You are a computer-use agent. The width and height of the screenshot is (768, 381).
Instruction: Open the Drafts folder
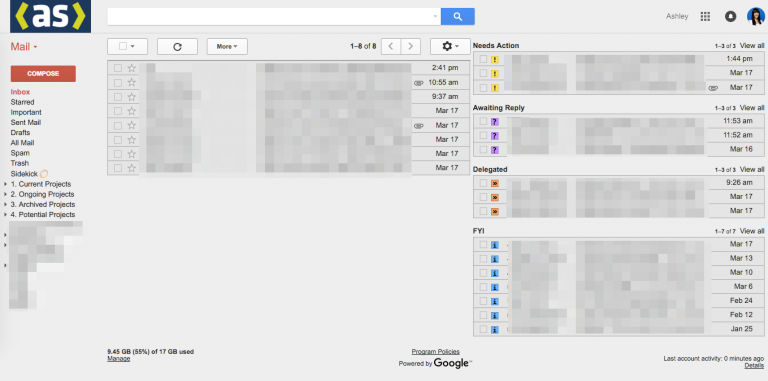(20, 133)
